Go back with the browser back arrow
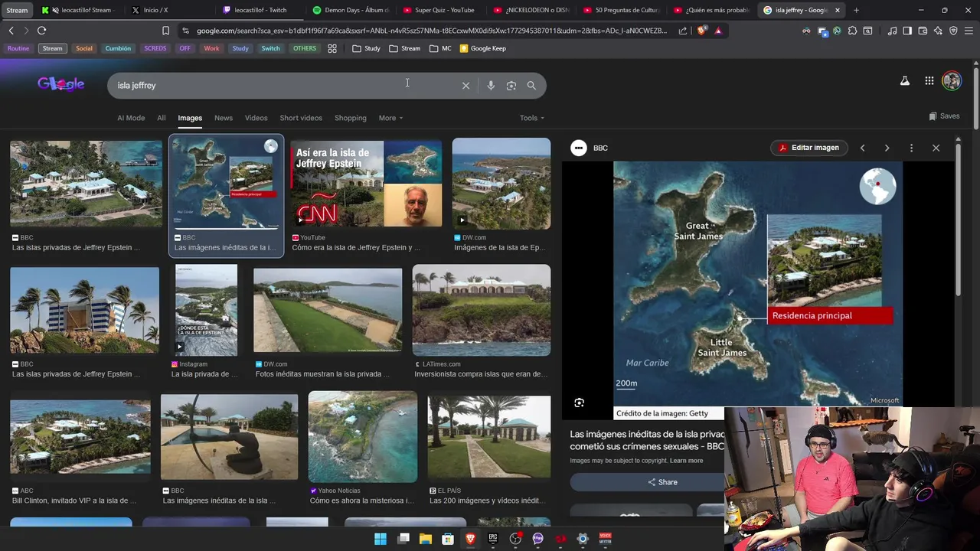This screenshot has width=980, height=551. (x=11, y=31)
